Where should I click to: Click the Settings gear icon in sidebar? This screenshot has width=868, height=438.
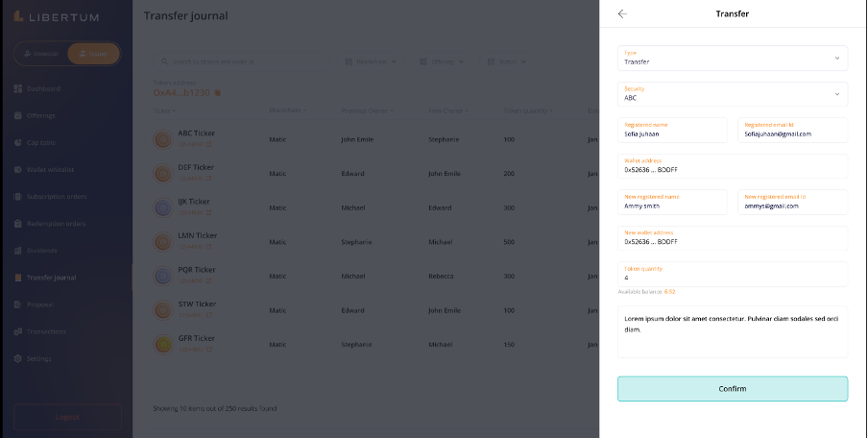pyautogui.click(x=18, y=358)
